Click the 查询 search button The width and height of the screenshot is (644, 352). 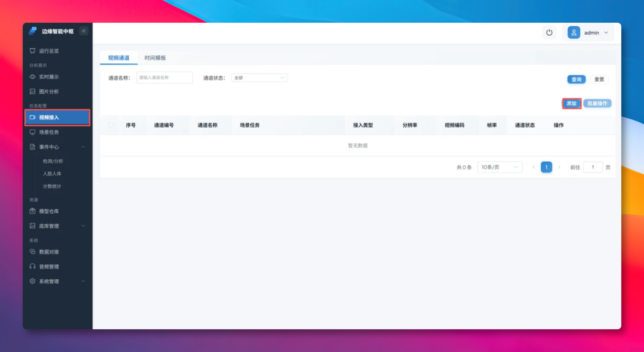pos(577,79)
